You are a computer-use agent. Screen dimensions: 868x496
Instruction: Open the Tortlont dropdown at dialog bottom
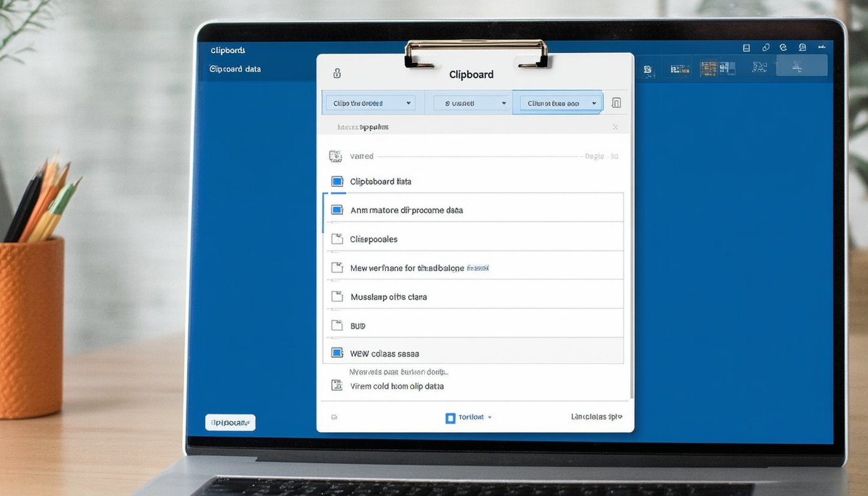[x=469, y=417]
